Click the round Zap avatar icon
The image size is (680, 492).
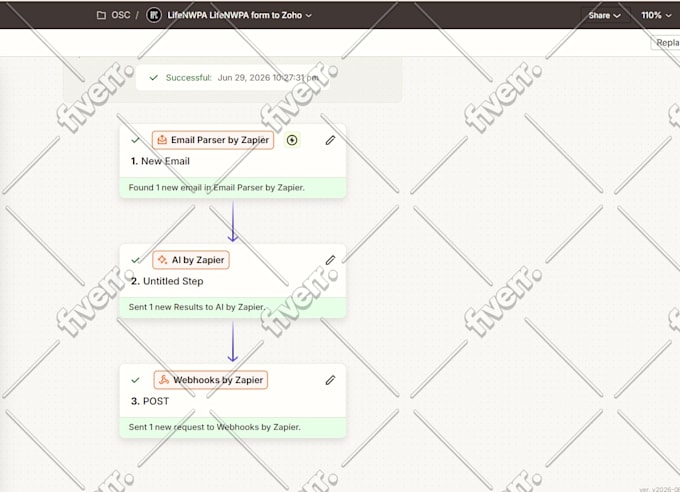coord(154,15)
